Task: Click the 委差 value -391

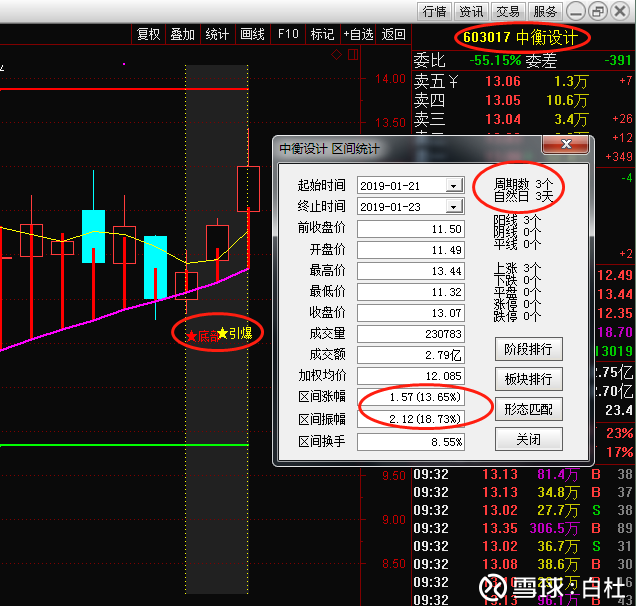Action: (x=618, y=61)
